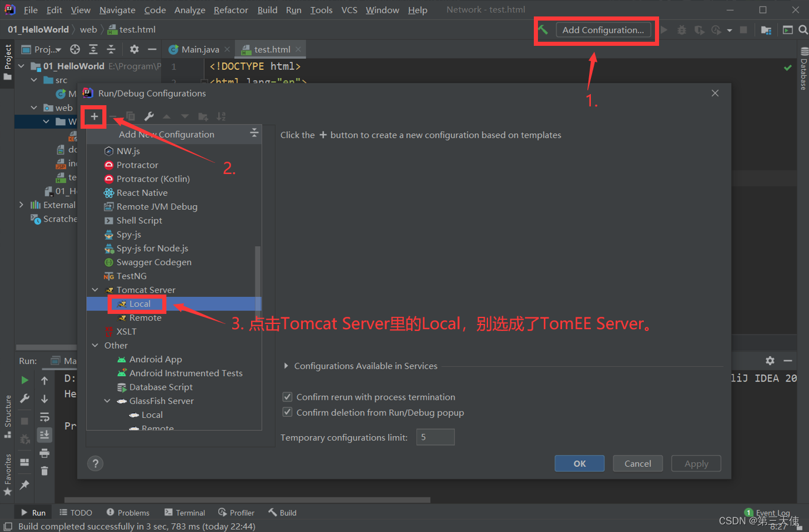Collapse the 01_HelloWorld project root node
Screen dimensions: 809x532
(22, 66)
